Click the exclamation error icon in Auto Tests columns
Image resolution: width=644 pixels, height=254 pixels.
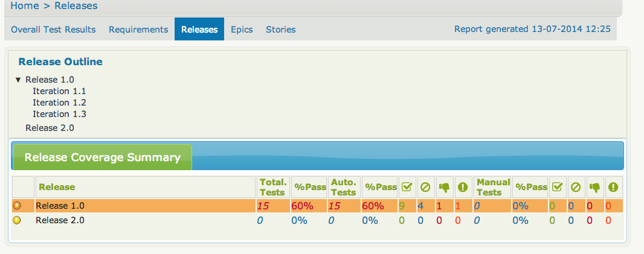point(463,187)
